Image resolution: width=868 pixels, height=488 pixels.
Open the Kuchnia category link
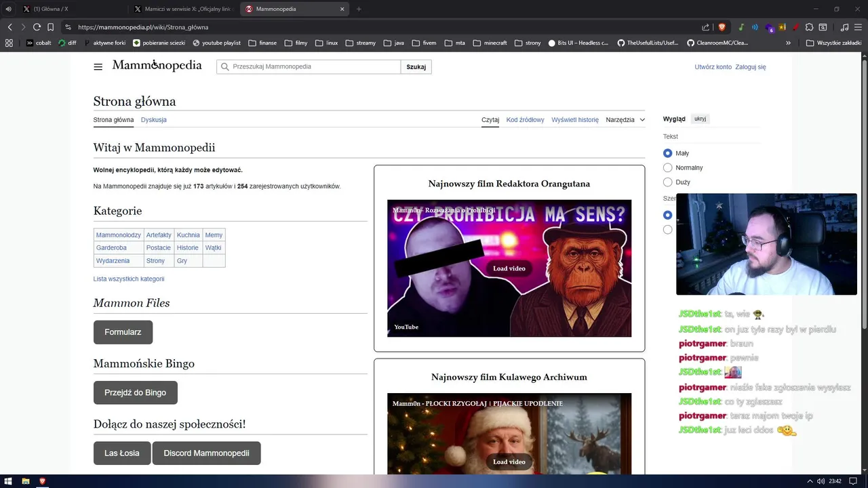point(189,235)
